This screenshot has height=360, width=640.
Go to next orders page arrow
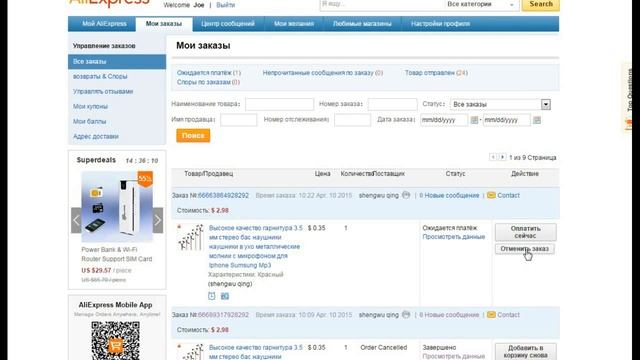pos(502,157)
